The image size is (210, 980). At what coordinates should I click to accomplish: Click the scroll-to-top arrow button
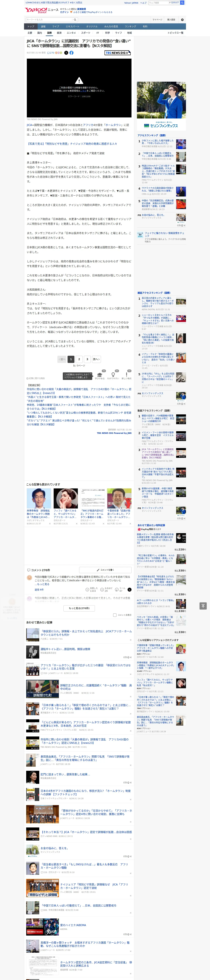pos(203,606)
